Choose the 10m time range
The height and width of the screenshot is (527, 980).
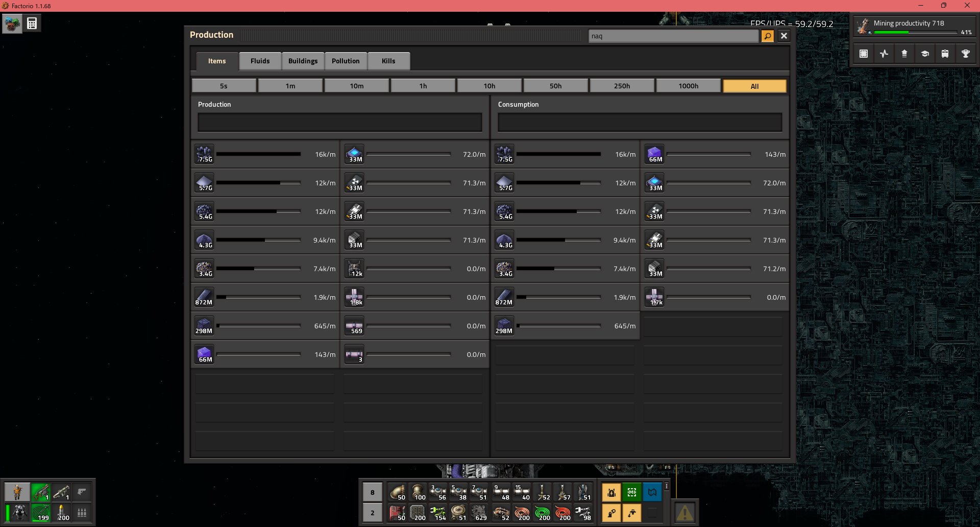(357, 86)
